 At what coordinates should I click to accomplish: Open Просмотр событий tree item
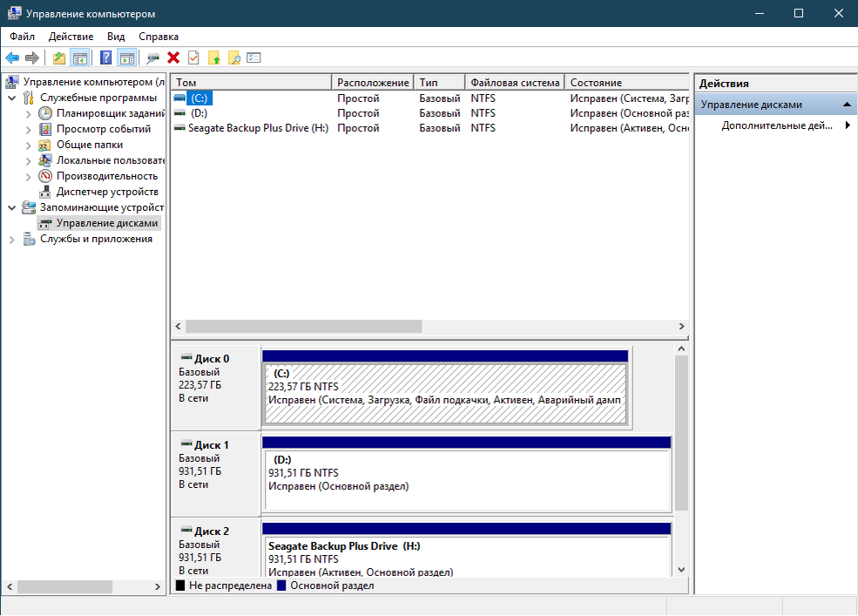point(104,129)
